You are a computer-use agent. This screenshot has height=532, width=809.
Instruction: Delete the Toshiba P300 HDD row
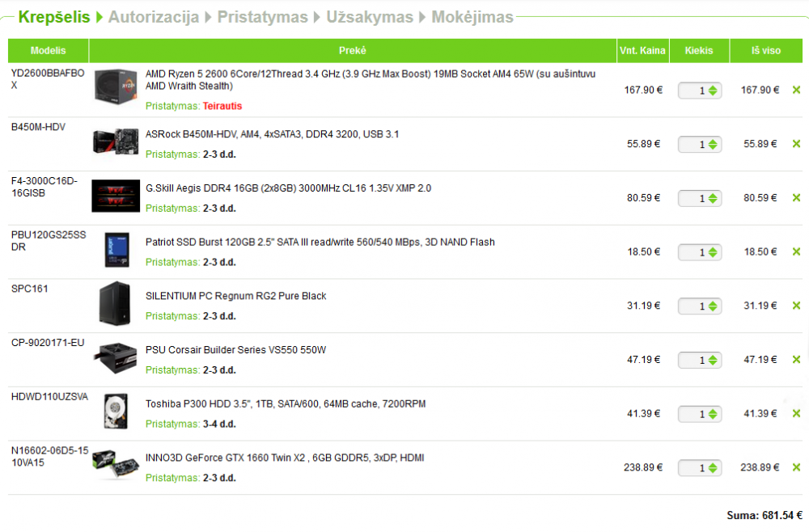point(796,413)
